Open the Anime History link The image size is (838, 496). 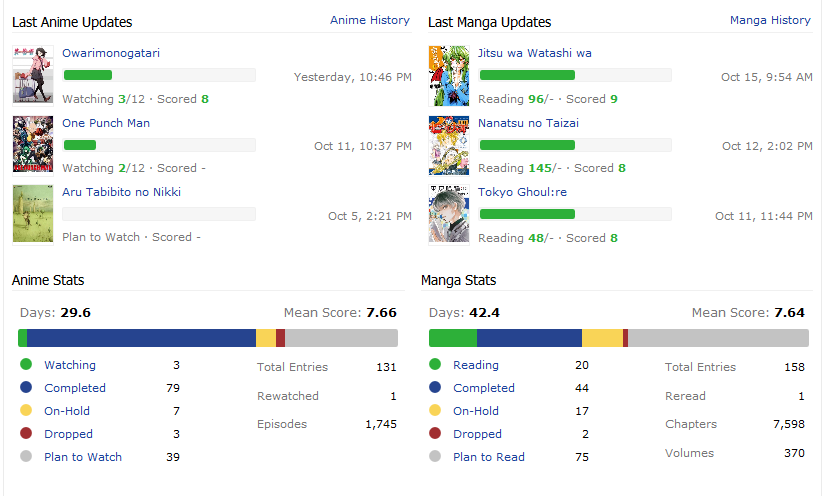coord(370,20)
